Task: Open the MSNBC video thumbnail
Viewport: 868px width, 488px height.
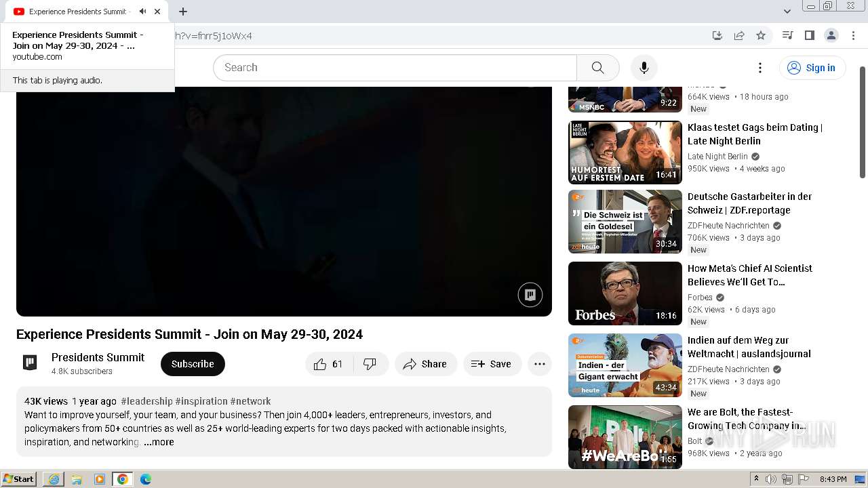Action: pos(625,100)
